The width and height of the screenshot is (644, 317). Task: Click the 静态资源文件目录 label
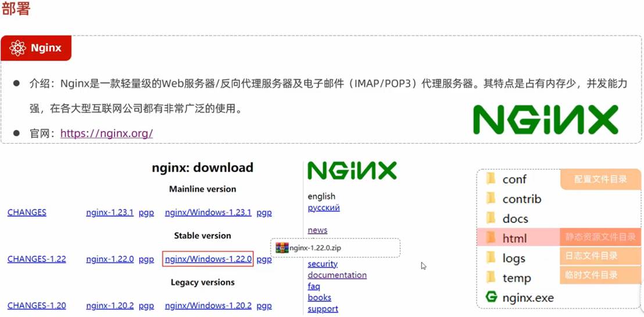point(600,237)
